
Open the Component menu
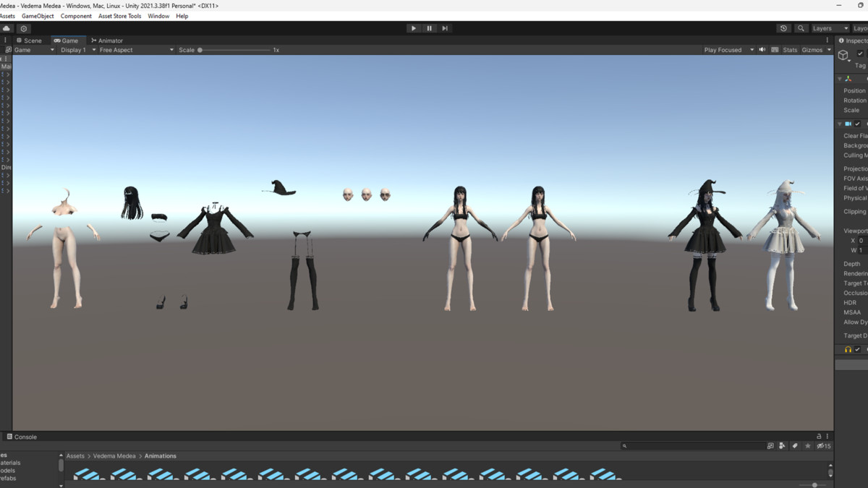[x=76, y=16]
